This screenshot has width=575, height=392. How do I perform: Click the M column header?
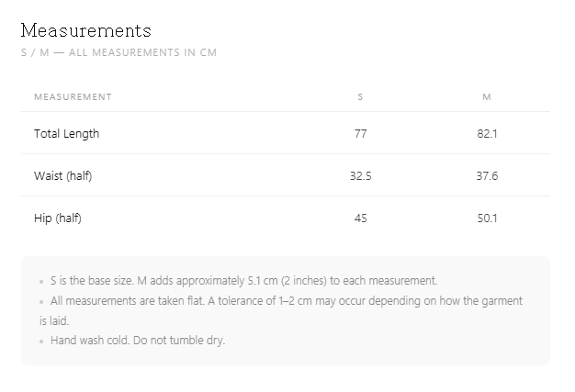coord(487,97)
